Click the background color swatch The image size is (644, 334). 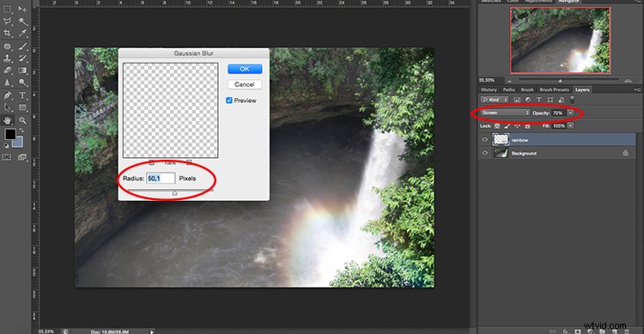click(18, 143)
